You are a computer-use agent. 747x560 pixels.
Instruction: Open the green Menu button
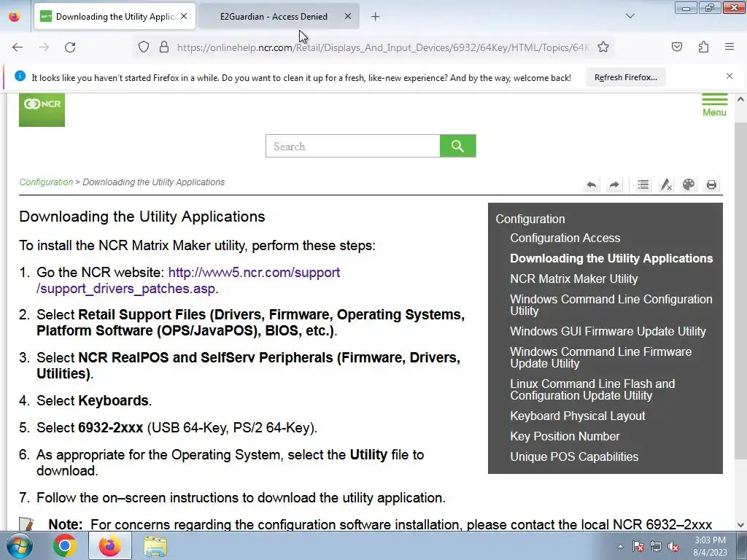[x=714, y=105]
